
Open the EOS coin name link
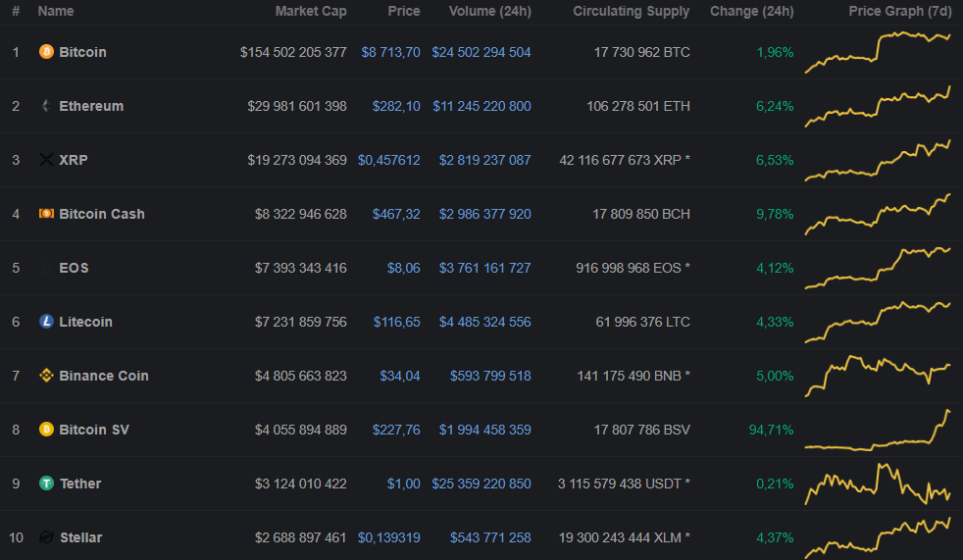click(74, 268)
